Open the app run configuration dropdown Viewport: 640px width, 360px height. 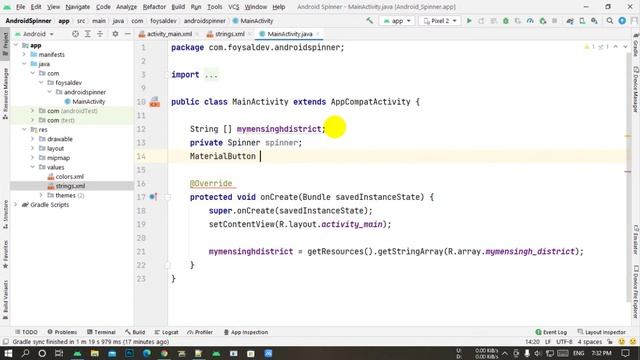pos(397,20)
